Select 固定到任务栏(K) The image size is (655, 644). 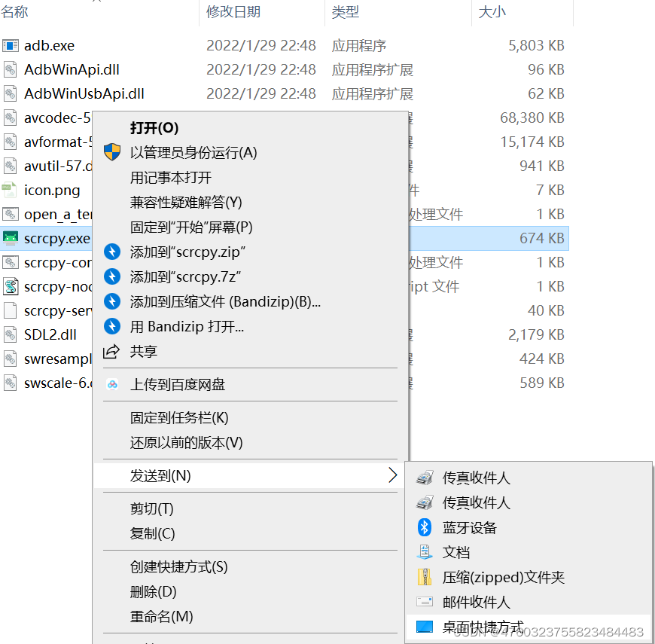click(x=179, y=418)
